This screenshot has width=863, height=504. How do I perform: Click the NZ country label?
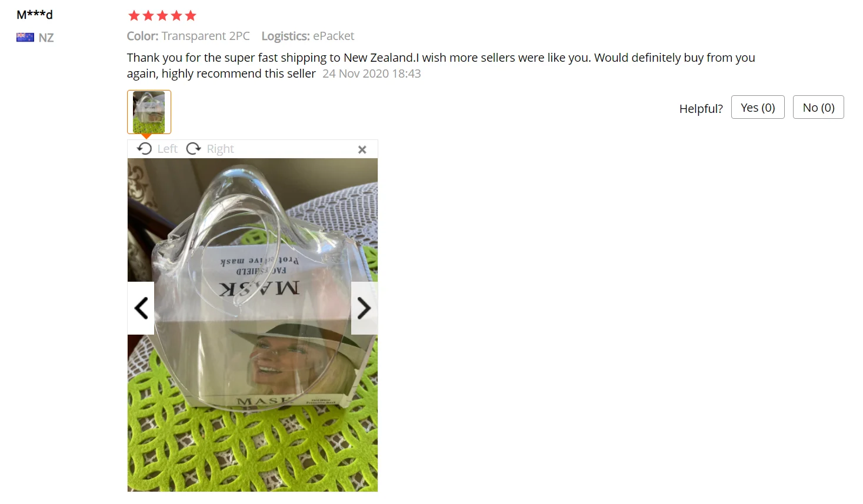[x=46, y=38]
